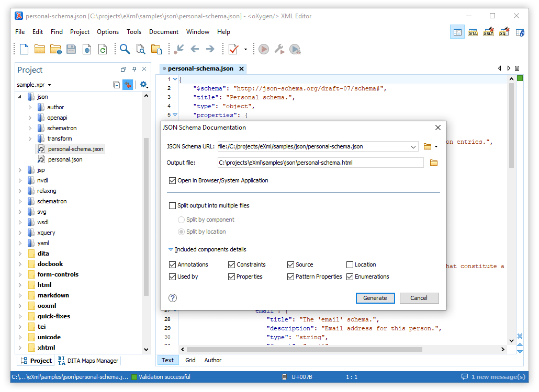This screenshot has width=539, height=392.
Task: Click the editor horizontal scrollbar
Action: click(x=305, y=350)
